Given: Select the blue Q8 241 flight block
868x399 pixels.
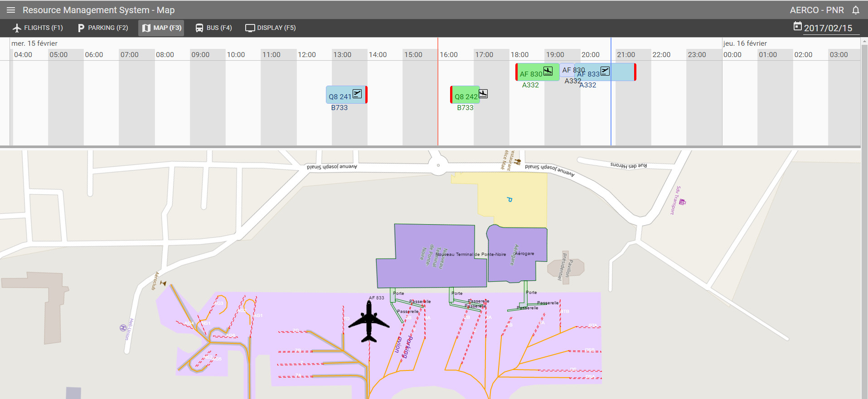Looking at the screenshot, I should click(x=340, y=95).
